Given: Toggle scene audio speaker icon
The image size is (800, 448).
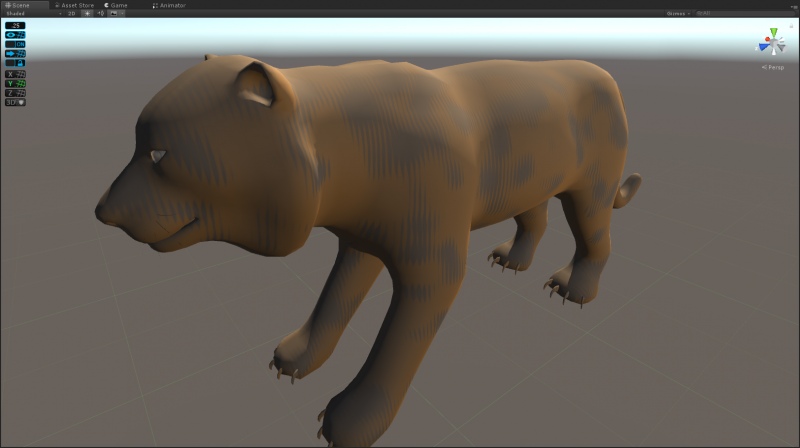Looking at the screenshot, I should pos(101,14).
